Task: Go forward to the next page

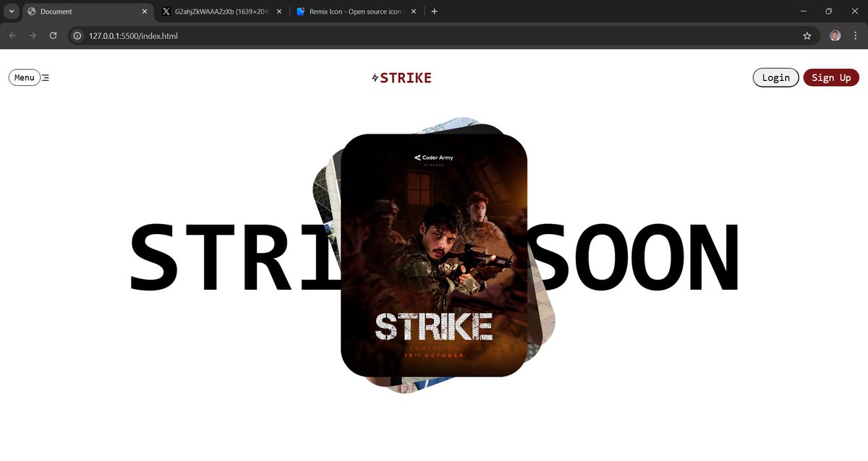Action: pos(33,35)
